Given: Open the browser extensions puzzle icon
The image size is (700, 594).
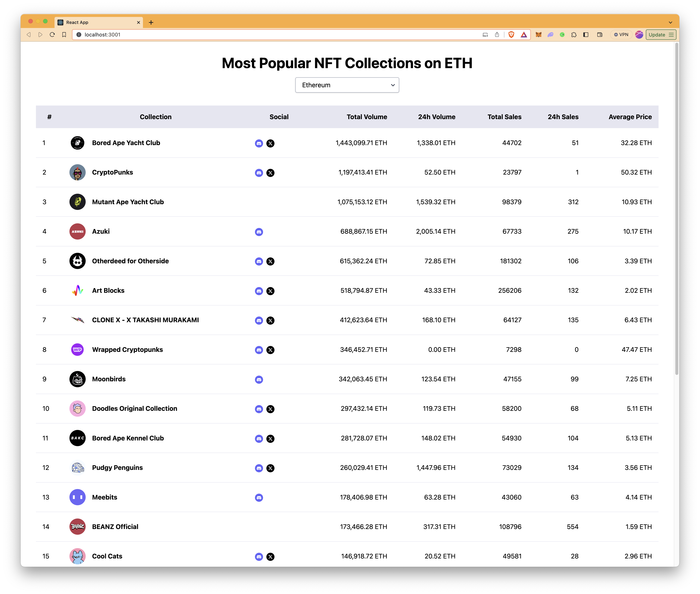Looking at the screenshot, I should point(574,34).
